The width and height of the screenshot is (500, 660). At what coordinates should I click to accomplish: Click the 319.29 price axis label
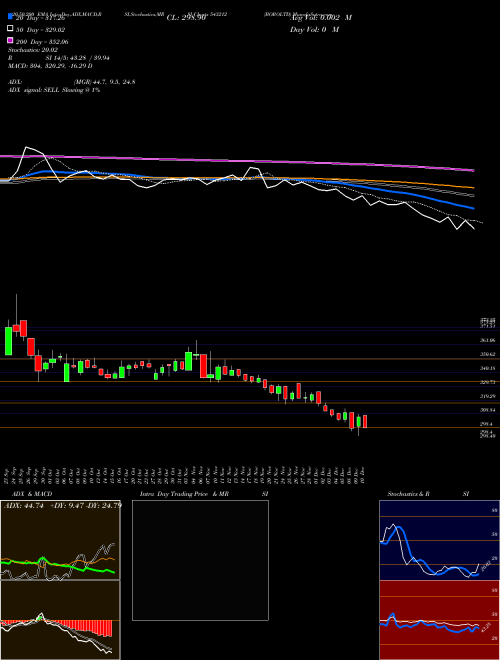pyautogui.click(x=488, y=396)
